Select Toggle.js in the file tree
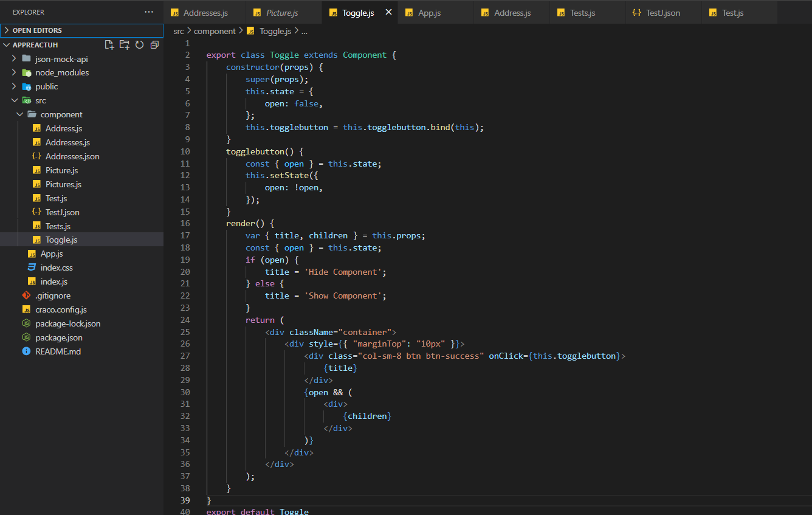The width and height of the screenshot is (812, 515). (x=82, y=240)
